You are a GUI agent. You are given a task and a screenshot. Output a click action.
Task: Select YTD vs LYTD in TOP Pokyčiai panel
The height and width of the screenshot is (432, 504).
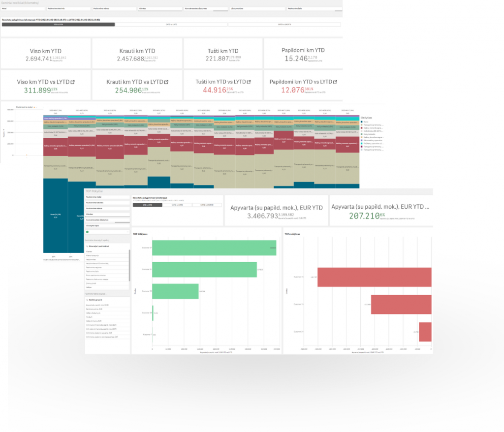pyautogui.click(x=147, y=205)
